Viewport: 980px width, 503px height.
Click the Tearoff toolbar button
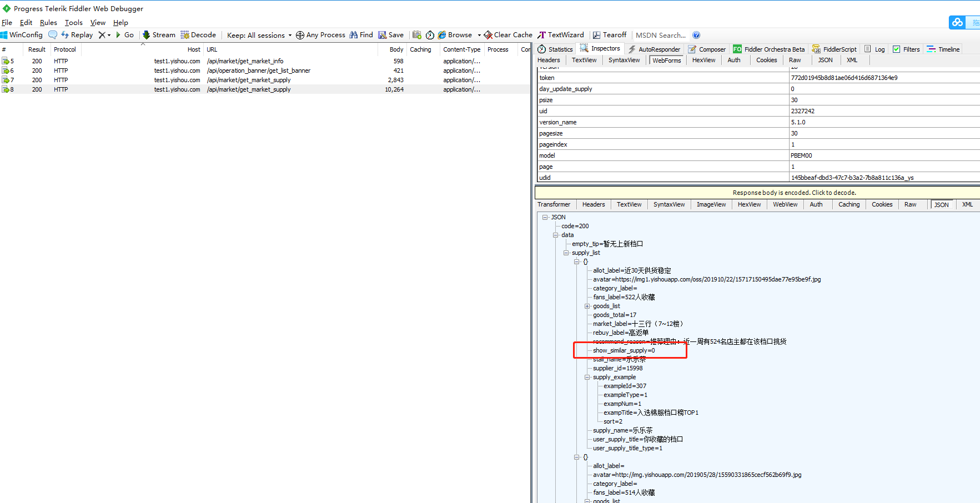[x=609, y=35]
